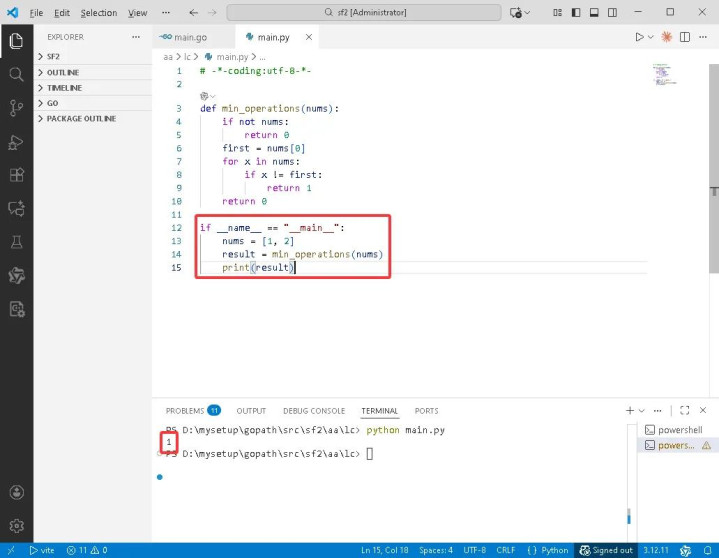Viewport: 719px width, 558px height.
Task: Click the Signed out status bar item
Action: point(606,550)
